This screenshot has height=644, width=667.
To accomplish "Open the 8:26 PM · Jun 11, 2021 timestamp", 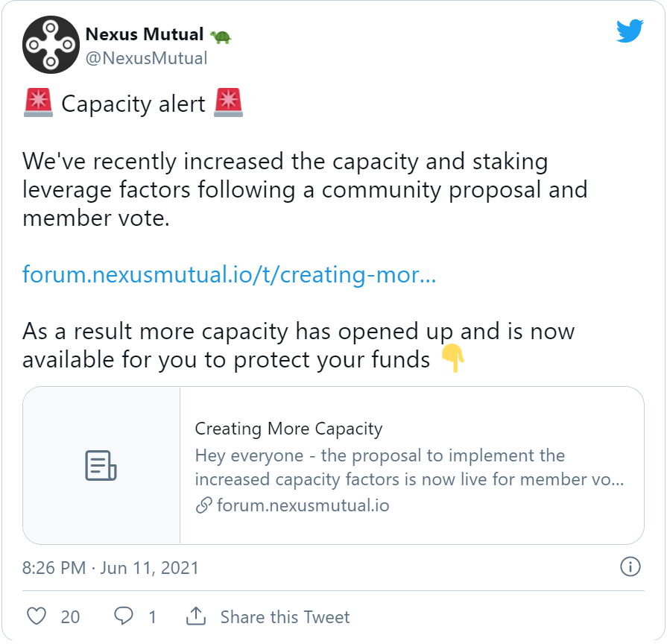I will tap(111, 568).
